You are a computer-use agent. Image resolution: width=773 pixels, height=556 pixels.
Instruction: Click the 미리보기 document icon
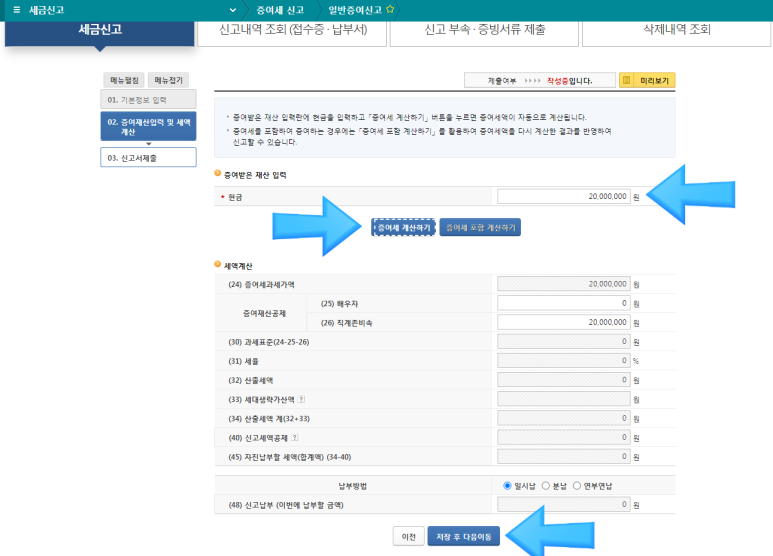pyautogui.click(x=627, y=80)
